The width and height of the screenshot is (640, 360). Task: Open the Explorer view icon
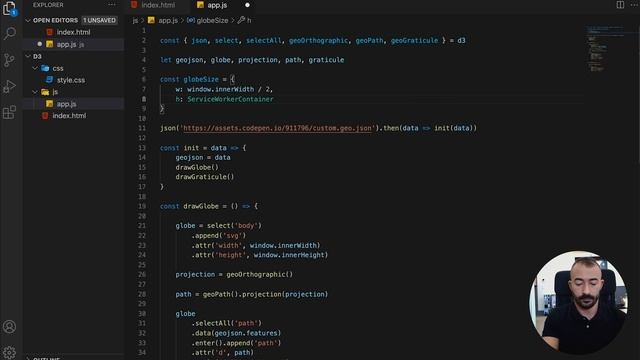click(9, 8)
